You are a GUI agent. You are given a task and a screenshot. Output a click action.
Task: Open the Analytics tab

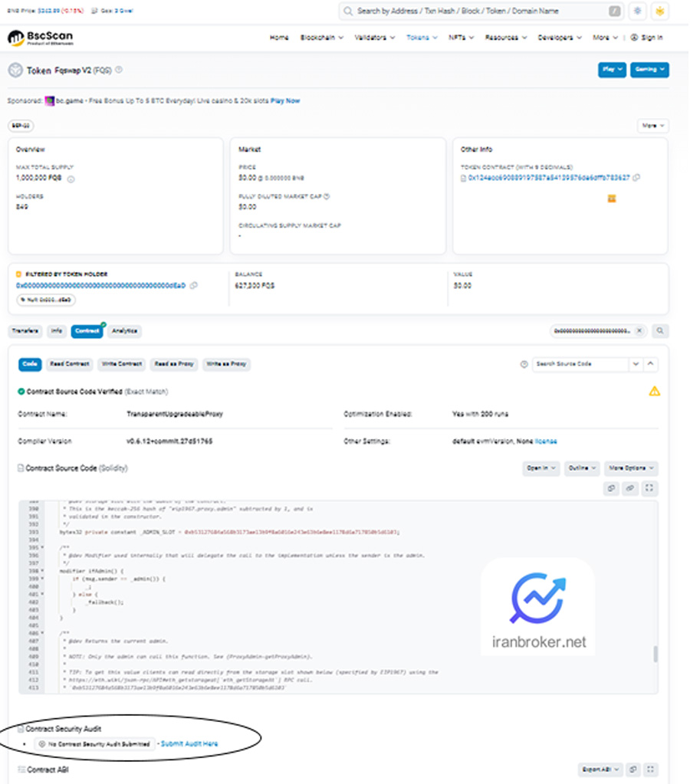124,331
